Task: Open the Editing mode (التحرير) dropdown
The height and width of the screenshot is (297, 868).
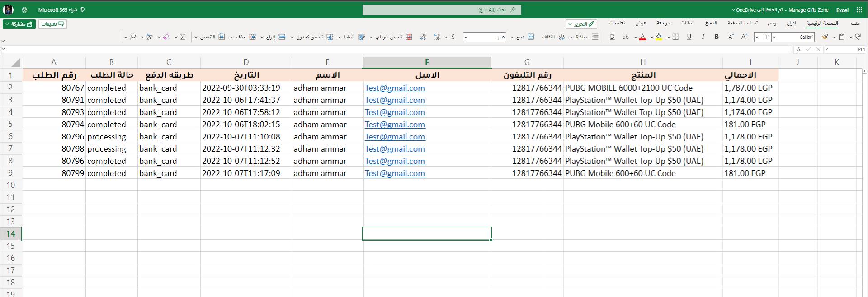Action: [581, 24]
